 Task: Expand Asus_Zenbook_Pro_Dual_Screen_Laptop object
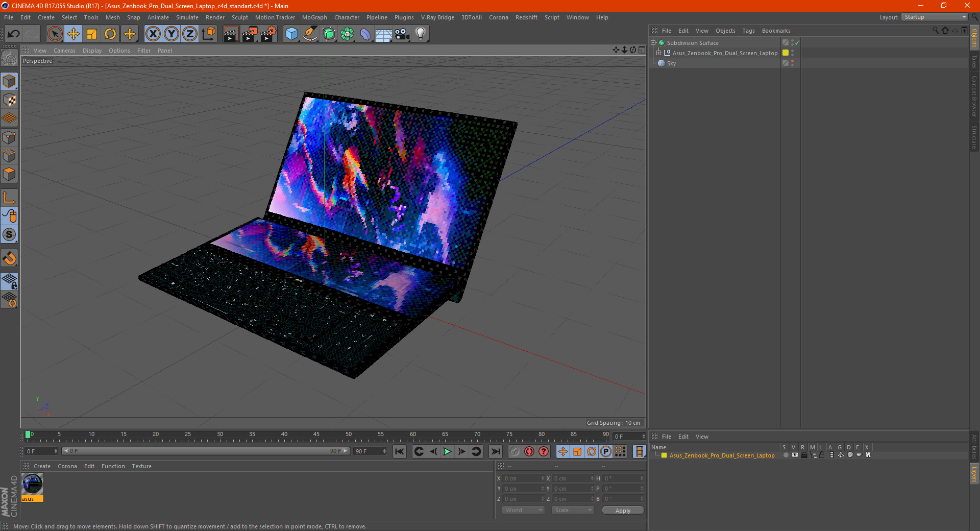pyautogui.click(x=659, y=53)
